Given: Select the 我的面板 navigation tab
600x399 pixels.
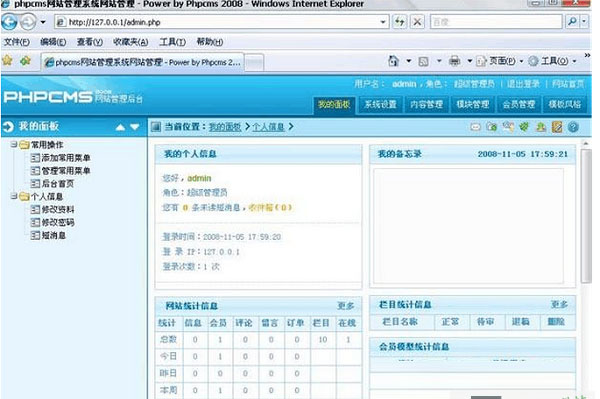Looking at the screenshot, I should click(x=334, y=104).
